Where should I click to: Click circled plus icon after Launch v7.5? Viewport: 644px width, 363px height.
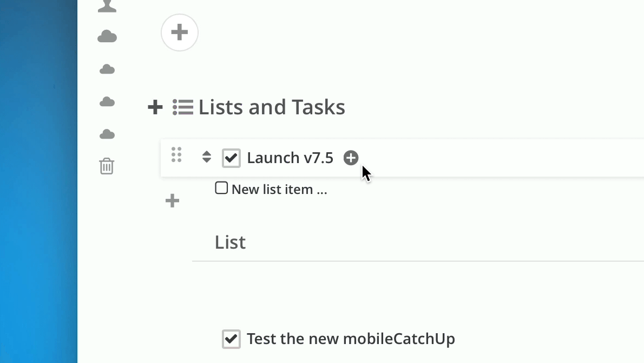[351, 158]
